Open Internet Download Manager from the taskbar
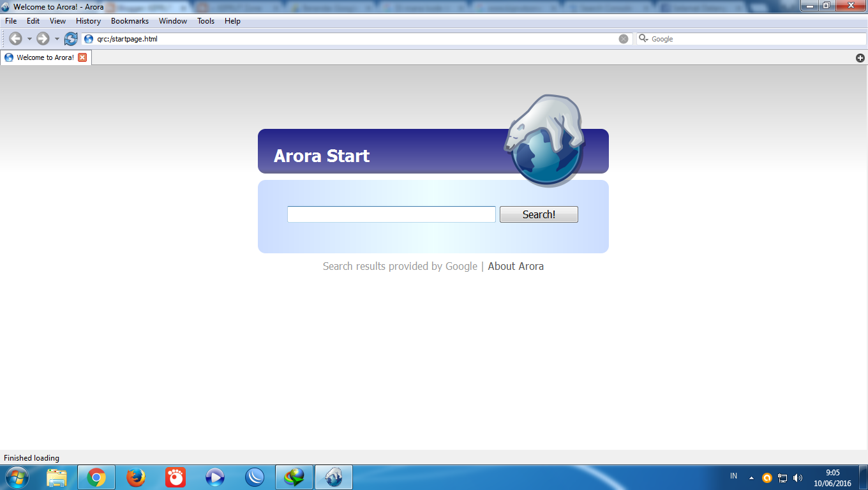Viewport: 868px width, 490px height. [x=294, y=477]
